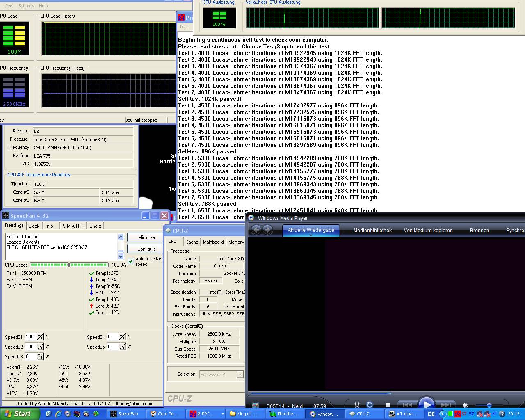Open the Brennen tab

[x=479, y=231]
